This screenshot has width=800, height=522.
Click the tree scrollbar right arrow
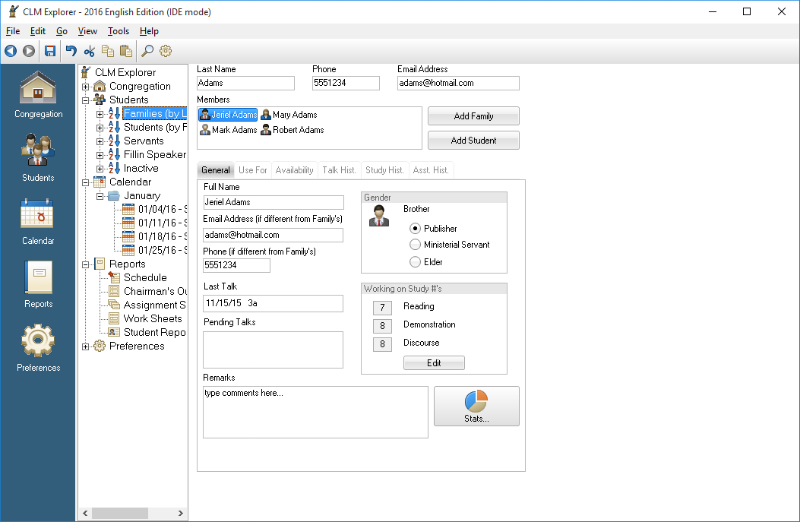181,513
